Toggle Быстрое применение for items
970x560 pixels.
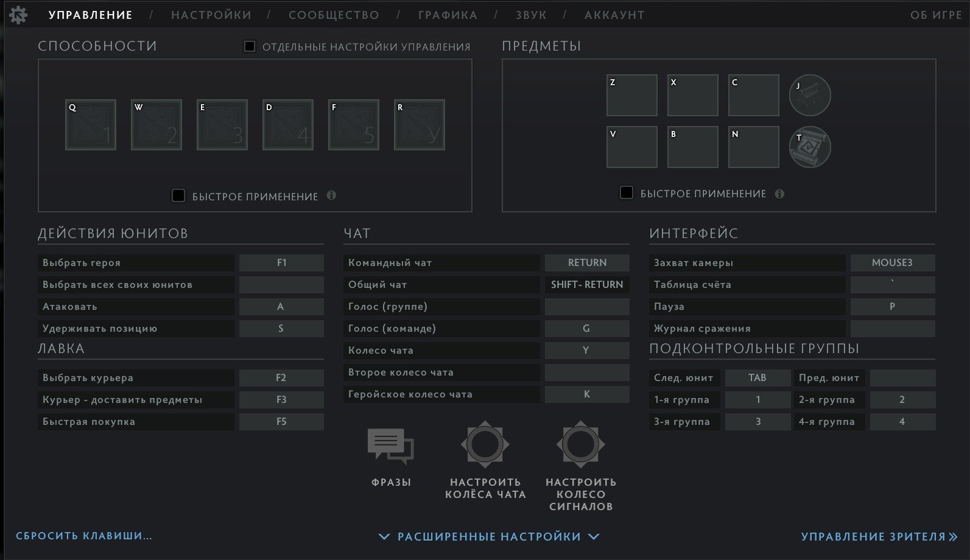pos(627,193)
